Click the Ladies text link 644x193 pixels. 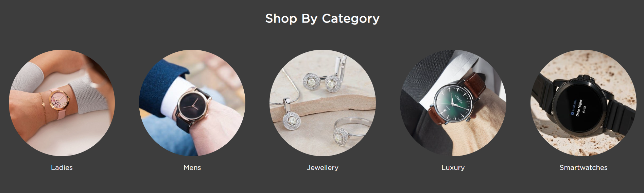click(x=62, y=167)
